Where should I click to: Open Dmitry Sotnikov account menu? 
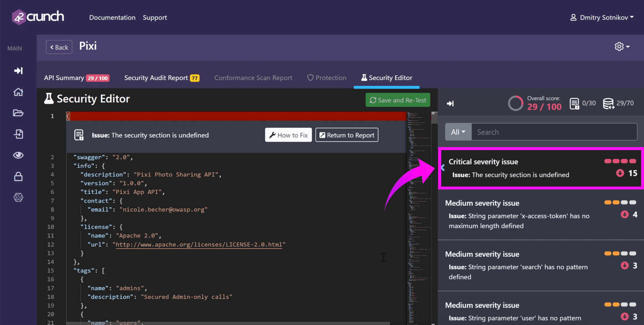coord(602,17)
